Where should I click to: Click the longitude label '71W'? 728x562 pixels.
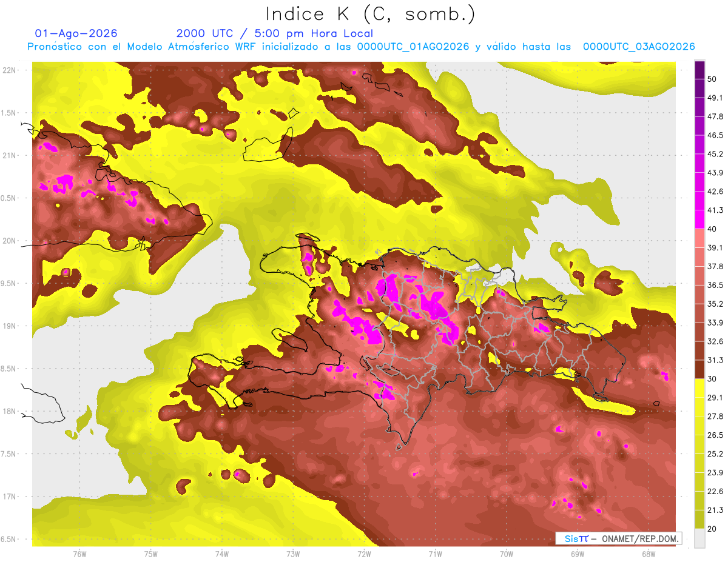coord(435,554)
